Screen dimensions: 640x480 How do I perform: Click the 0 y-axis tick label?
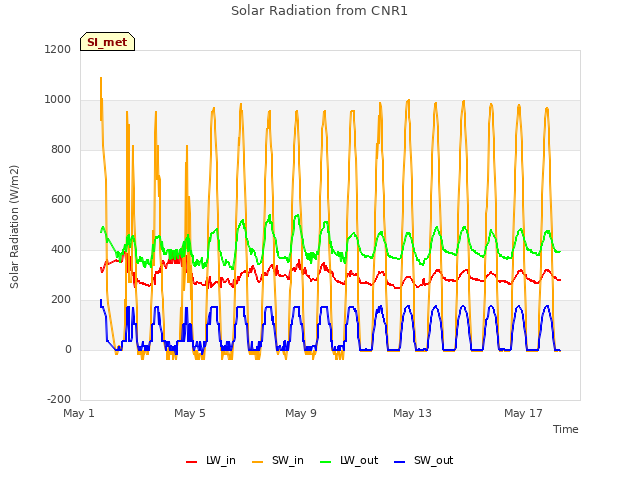click(68, 349)
